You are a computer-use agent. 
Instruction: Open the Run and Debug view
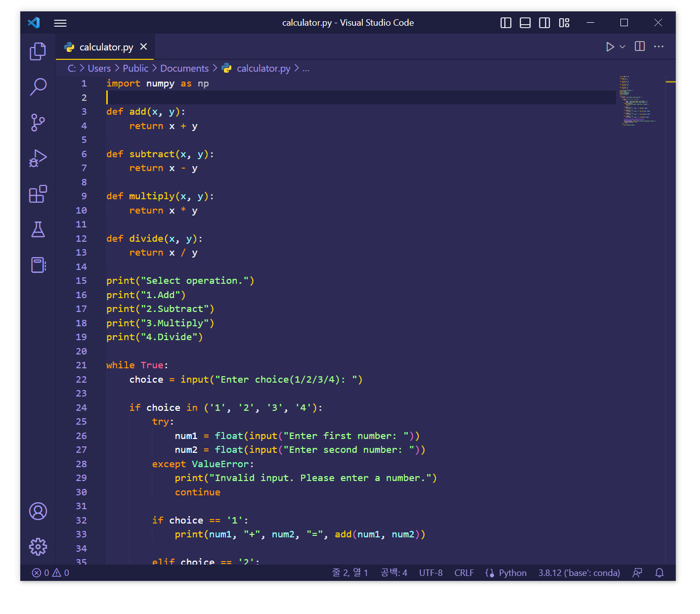tap(38, 158)
